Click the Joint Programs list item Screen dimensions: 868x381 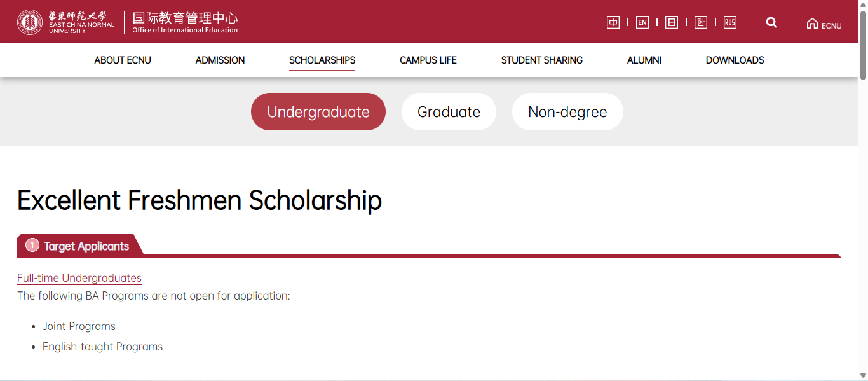(x=79, y=326)
